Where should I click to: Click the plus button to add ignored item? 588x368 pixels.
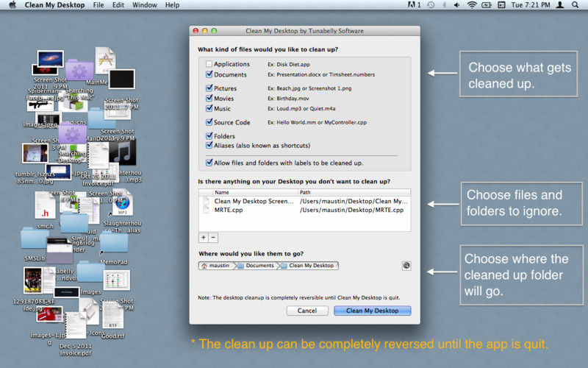coord(204,237)
